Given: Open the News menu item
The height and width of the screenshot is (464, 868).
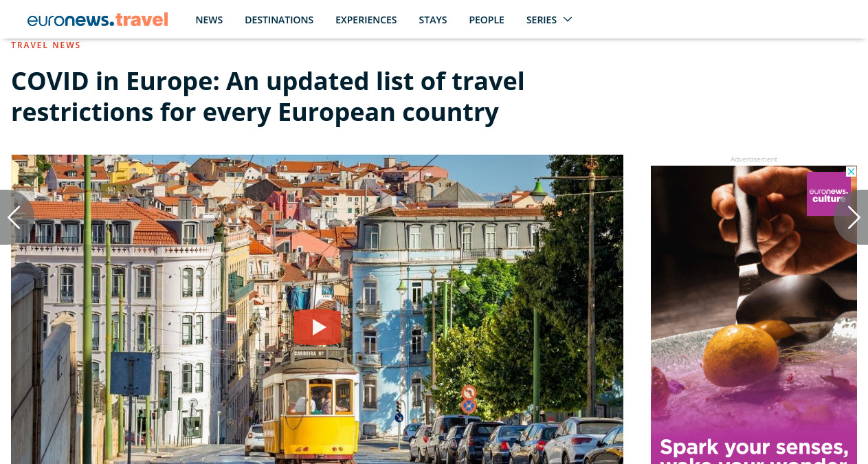Looking at the screenshot, I should pyautogui.click(x=209, y=20).
